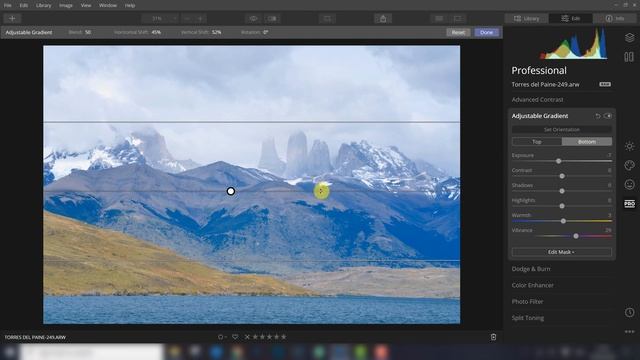Image resolution: width=640 pixels, height=360 pixels.
Task: Expand the Dodge & Burn tool
Action: (531, 269)
